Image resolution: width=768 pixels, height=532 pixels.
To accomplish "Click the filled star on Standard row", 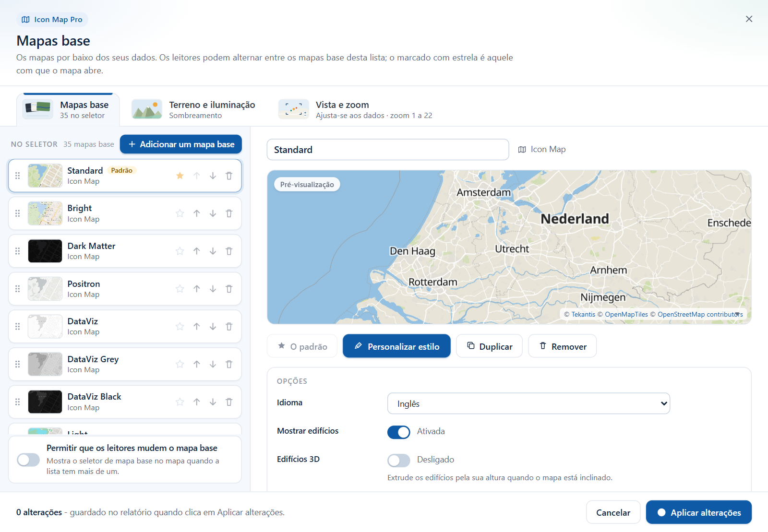I will pyautogui.click(x=180, y=176).
